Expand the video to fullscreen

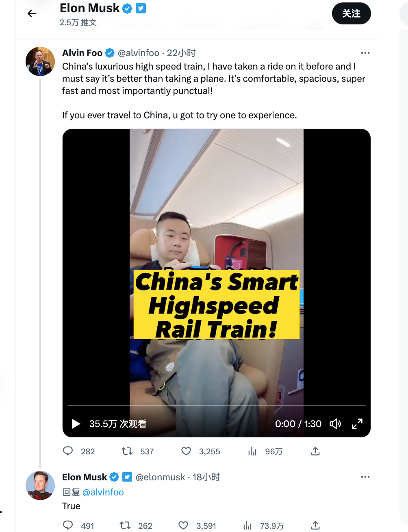(357, 424)
